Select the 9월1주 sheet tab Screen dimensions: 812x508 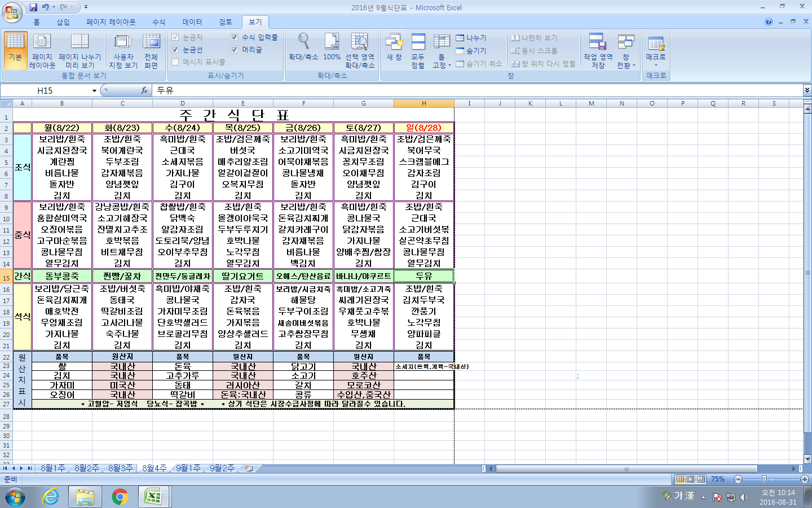coord(188,468)
